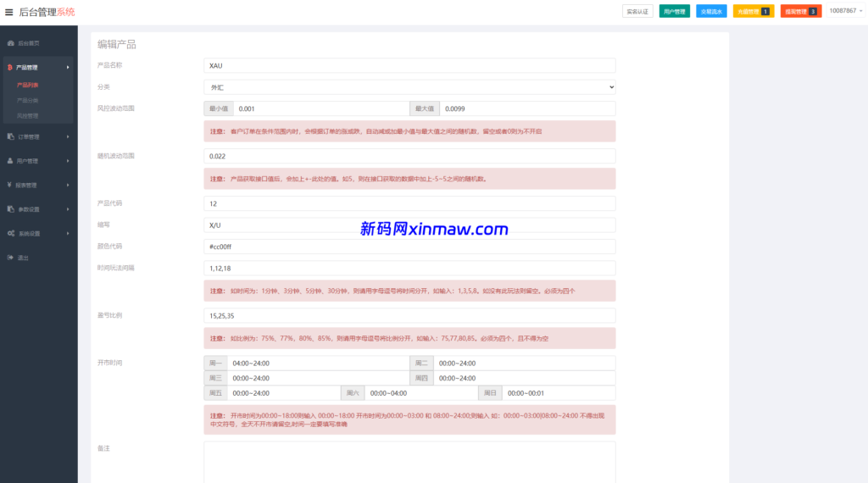Click badge 3 on 提现管理 button
The height and width of the screenshot is (483, 868).
pos(813,12)
